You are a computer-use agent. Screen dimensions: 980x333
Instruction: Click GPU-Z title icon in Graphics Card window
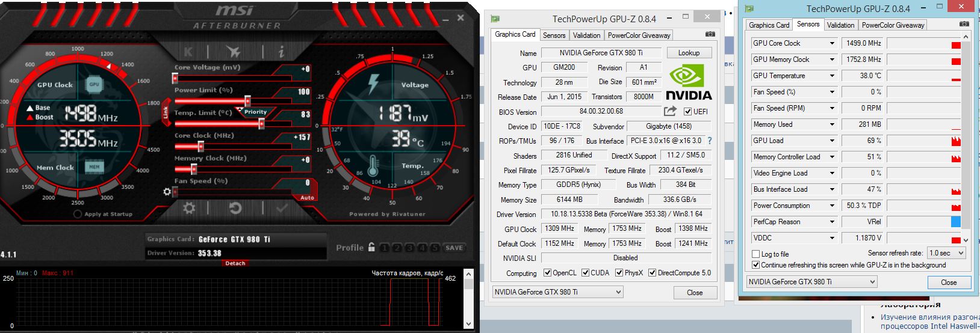click(x=495, y=19)
